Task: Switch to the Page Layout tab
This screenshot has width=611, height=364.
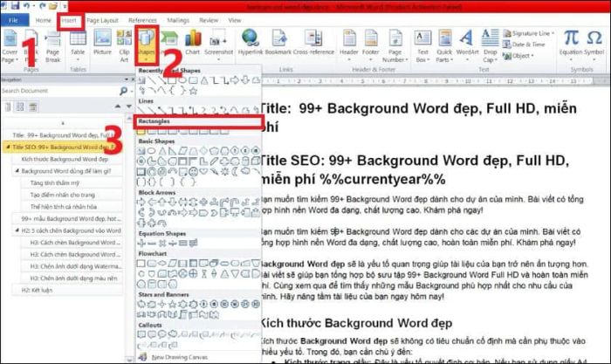Action: (x=102, y=20)
